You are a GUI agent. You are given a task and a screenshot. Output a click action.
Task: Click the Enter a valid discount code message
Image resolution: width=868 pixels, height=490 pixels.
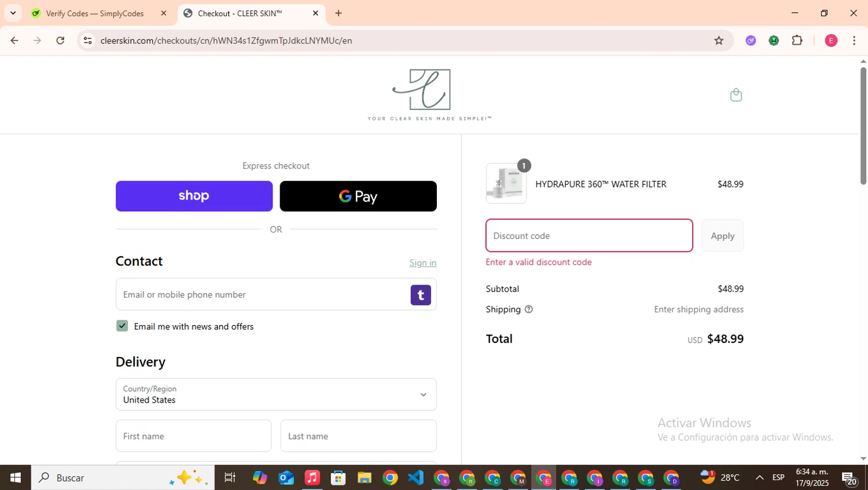539,262
